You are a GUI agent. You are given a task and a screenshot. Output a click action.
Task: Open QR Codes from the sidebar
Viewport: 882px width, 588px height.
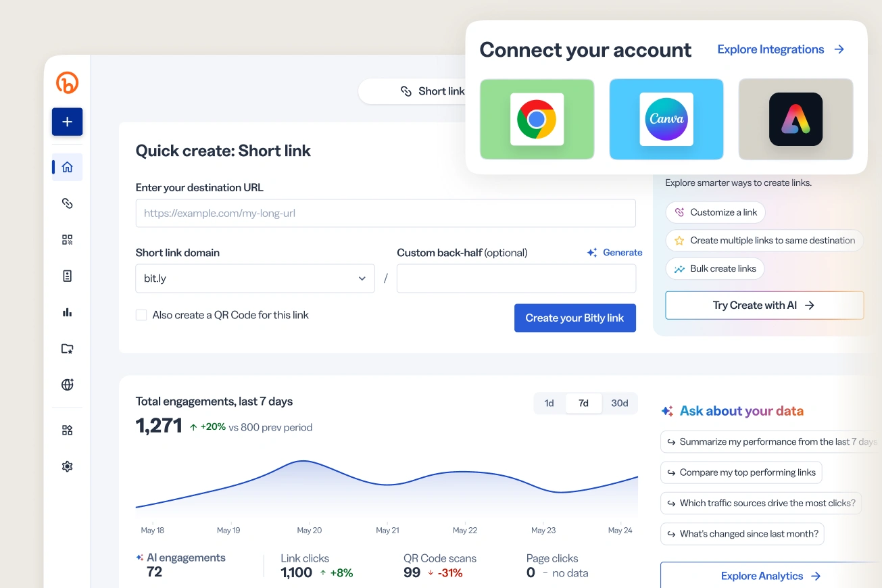(67, 239)
